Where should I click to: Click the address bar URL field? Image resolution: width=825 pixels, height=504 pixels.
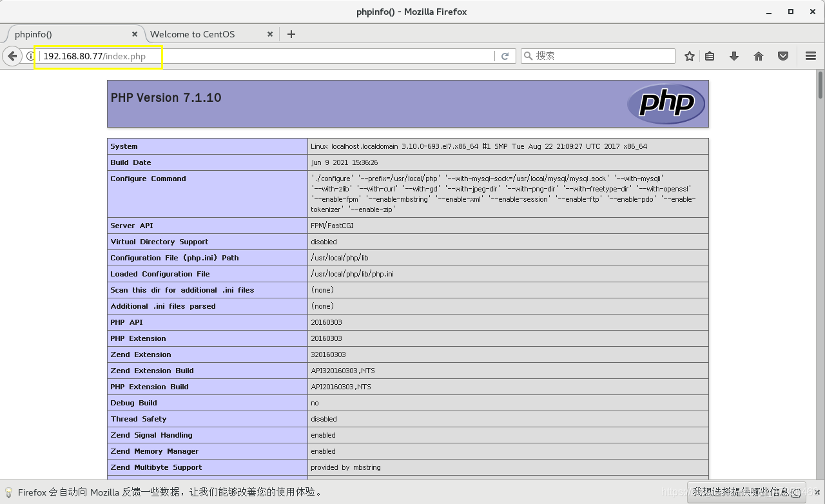pyautogui.click(x=266, y=56)
